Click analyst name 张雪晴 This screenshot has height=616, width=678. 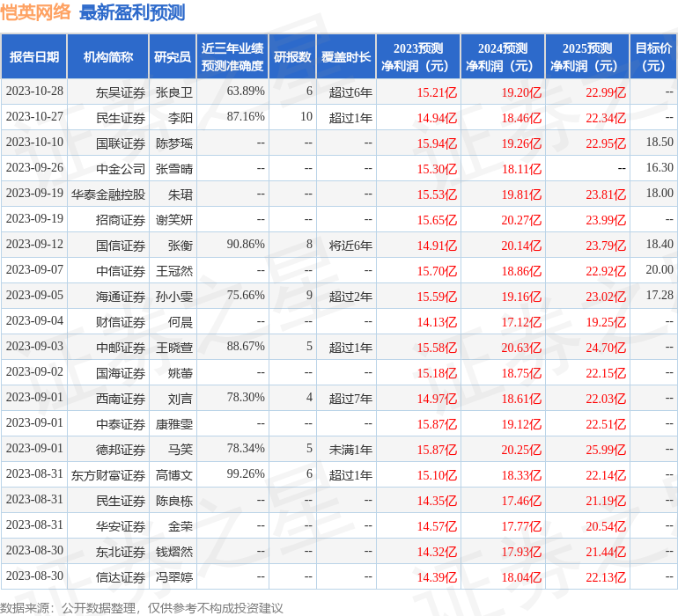click(173, 169)
